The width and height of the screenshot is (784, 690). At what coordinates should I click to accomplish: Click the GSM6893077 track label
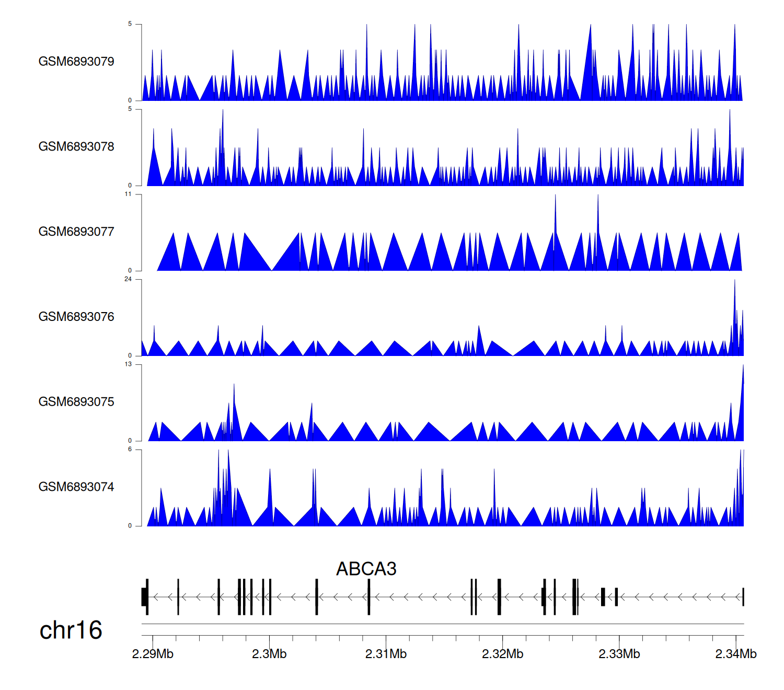(76, 232)
